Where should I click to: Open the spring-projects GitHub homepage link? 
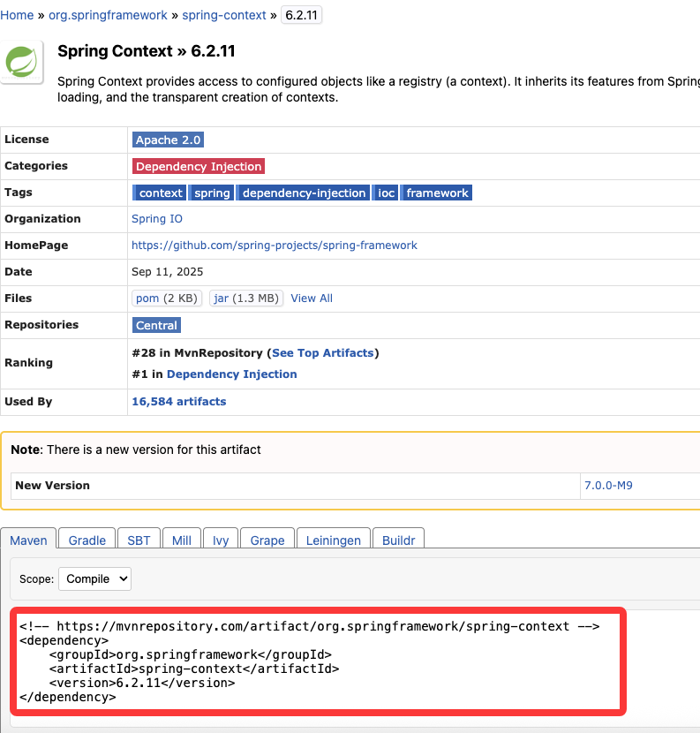pyautogui.click(x=275, y=246)
